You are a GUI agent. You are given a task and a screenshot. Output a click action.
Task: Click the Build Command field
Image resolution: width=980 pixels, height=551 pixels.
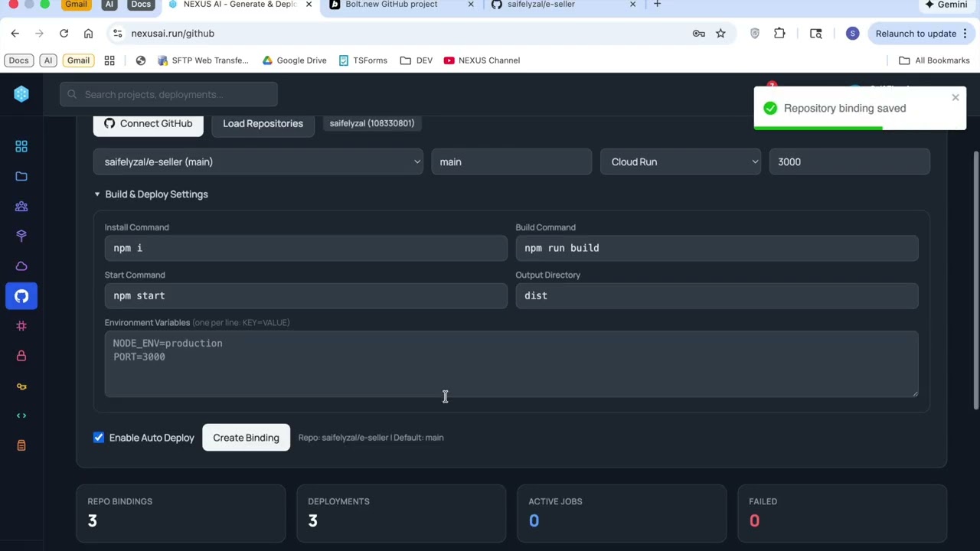tap(717, 248)
